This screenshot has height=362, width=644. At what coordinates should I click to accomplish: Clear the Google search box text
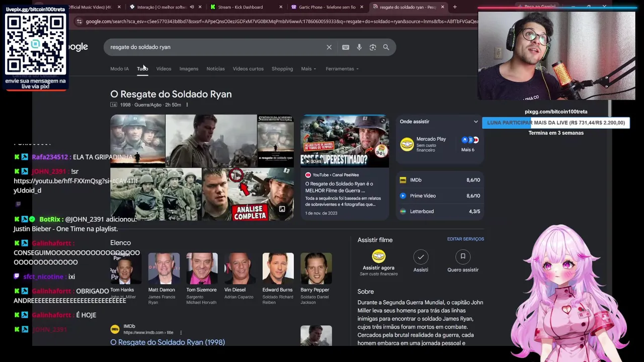(x=329, y=47)
